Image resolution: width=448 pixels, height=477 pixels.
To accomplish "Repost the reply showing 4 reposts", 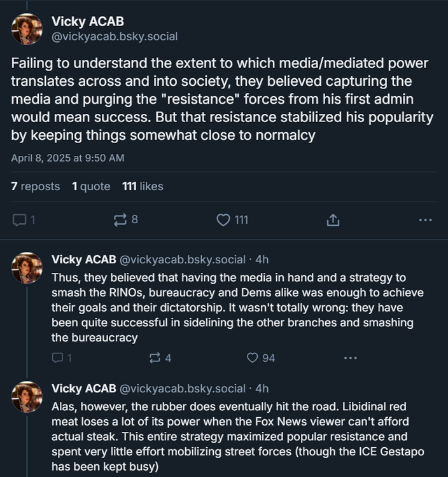I will click(160, 358).
